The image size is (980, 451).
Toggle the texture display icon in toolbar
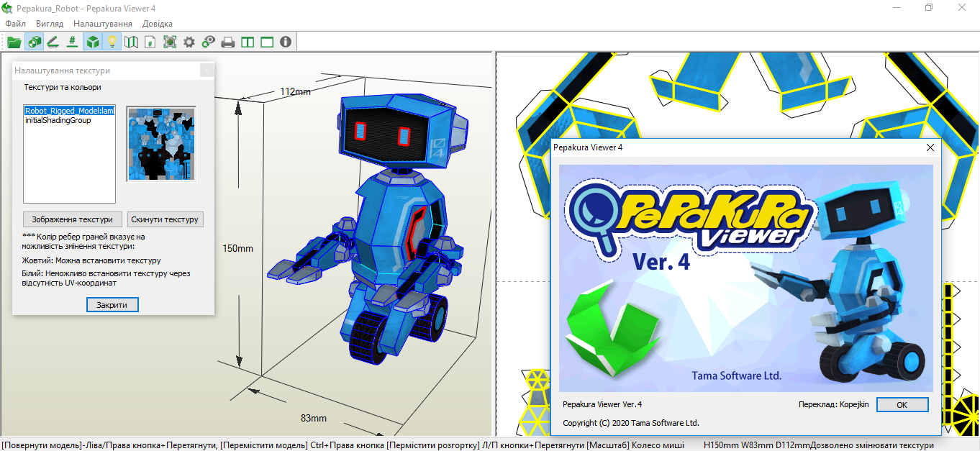pyautogui.click(x=34, y=42)
